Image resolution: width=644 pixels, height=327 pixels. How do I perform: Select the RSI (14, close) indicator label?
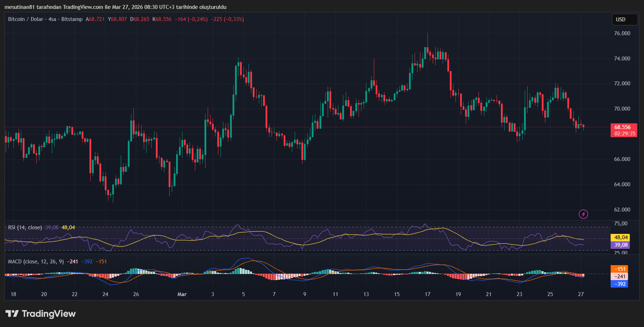pyautogui.click(x=25, y=227)
